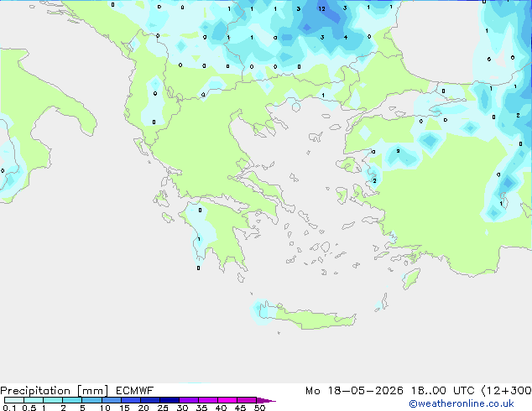Viewport: 532px width, 411px height.
Task: Click the 'Mo 18-05-2026' date text
Action: click(x=354, y=391)
